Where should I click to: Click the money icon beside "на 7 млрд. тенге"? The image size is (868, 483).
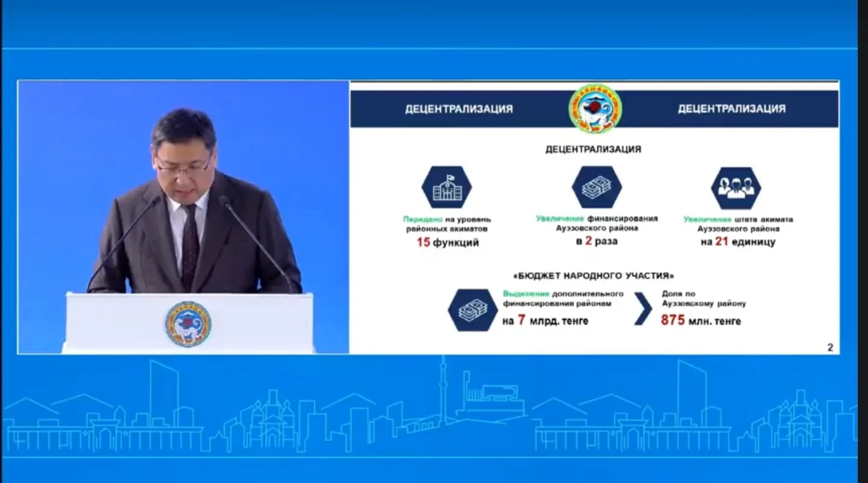click(x=473, y=310)
